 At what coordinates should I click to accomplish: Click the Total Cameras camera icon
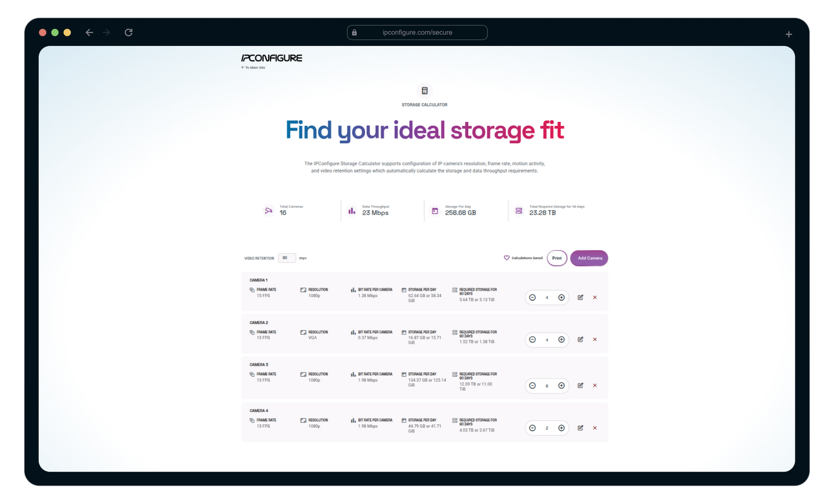268,210
